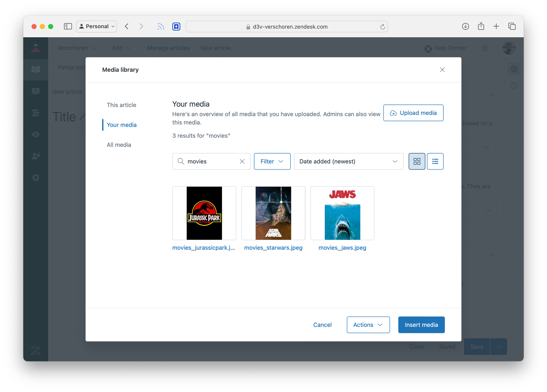Close the Media library dialog
547x392 pixels.
(x=442, y=70)
